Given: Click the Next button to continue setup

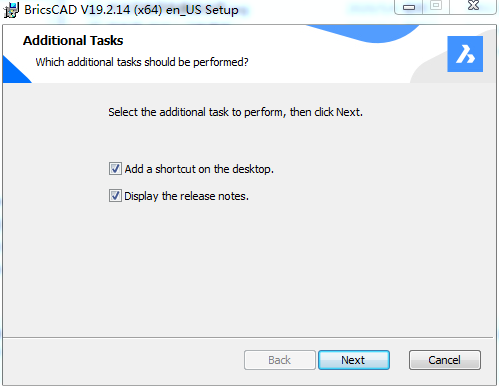Looking at the screenshot, I should pos(354,360).
